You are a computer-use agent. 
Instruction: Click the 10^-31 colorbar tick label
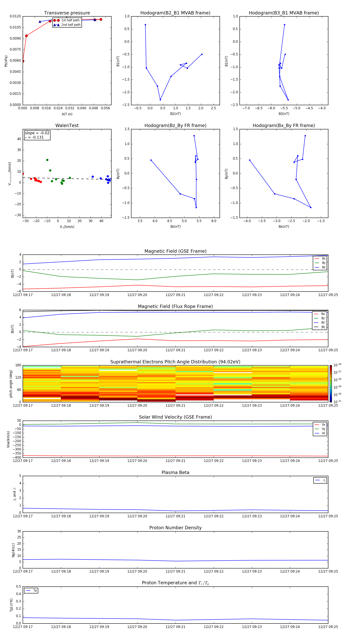(x=337, y=402)
